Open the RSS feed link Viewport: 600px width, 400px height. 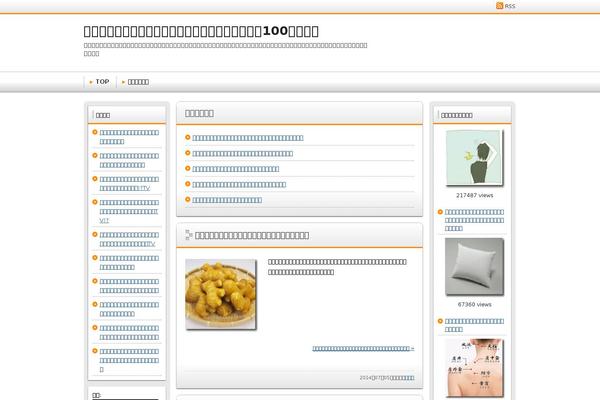[x=506, y=6]
